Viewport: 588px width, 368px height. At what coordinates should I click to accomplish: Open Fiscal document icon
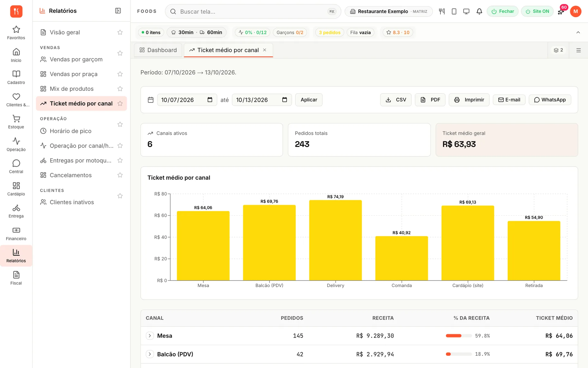(x=16, y=278)
